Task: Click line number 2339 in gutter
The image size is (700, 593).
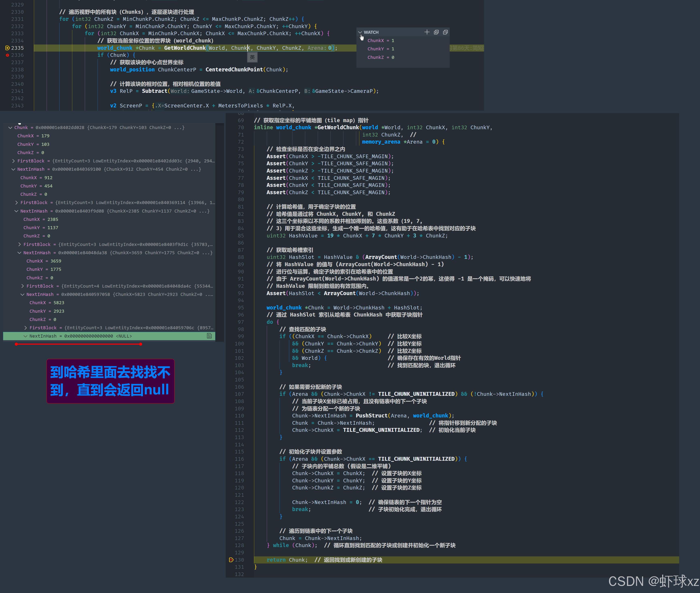Action: click(17, 77)
